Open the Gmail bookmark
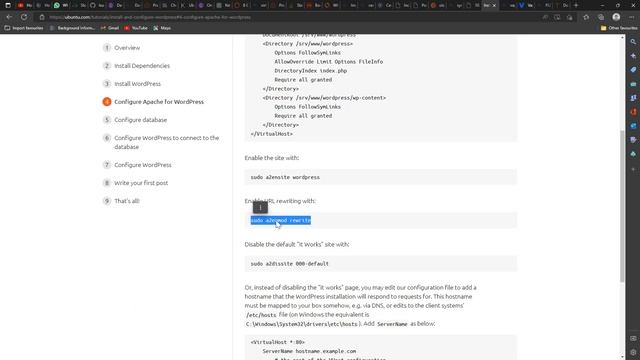The width and height of the screenshot is (640, 360). [110, 28]
